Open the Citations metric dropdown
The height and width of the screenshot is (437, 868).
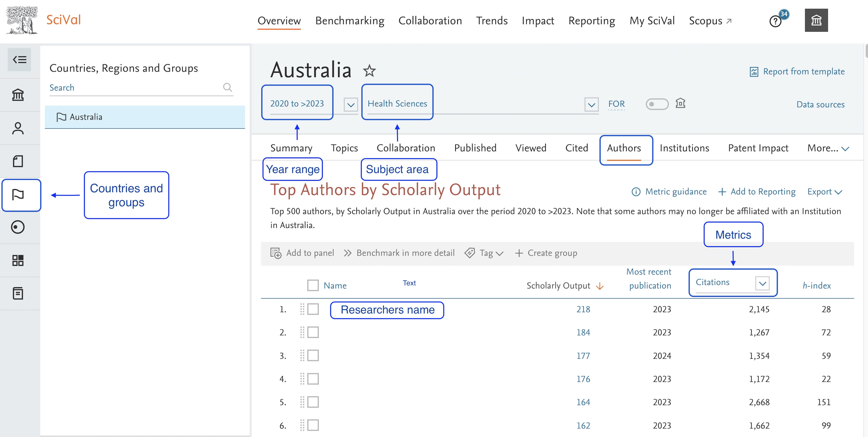tap(762, 283)
